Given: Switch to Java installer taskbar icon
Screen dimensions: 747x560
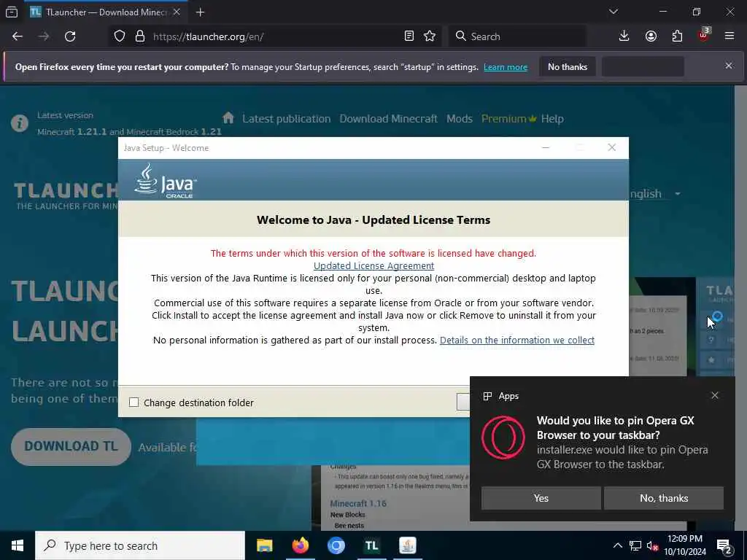Looking at the screenshot, I should click(x=407, y=545).
